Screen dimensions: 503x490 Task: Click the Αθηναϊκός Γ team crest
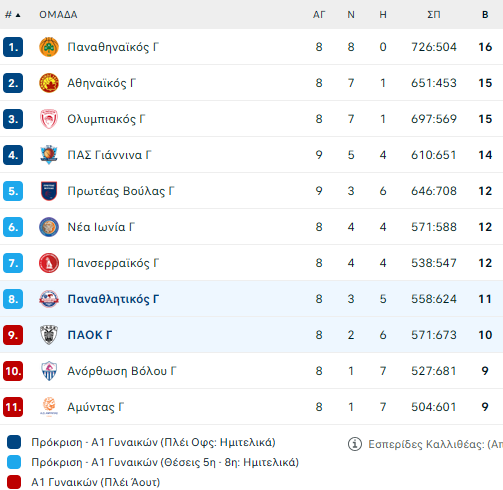click(x=49, y=83)
